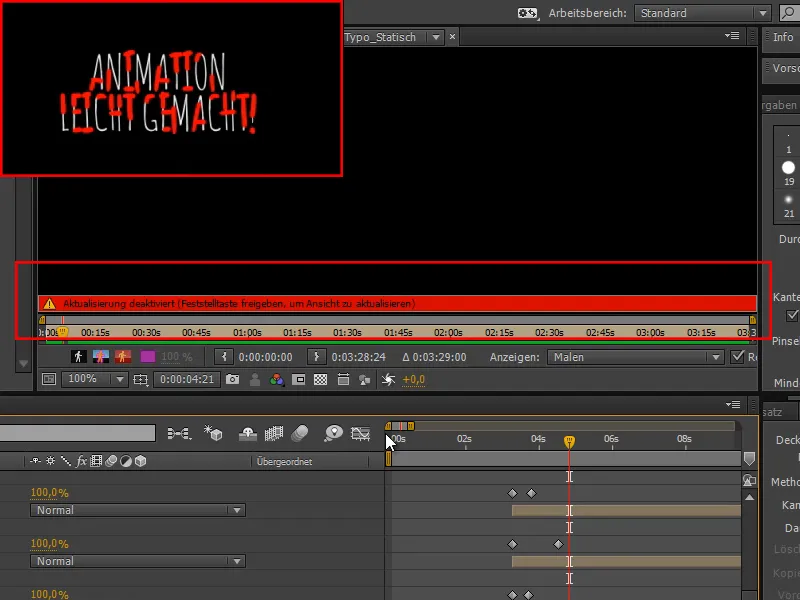Open the Typo_Statisch tab dropdown arrow

point(436,37)
